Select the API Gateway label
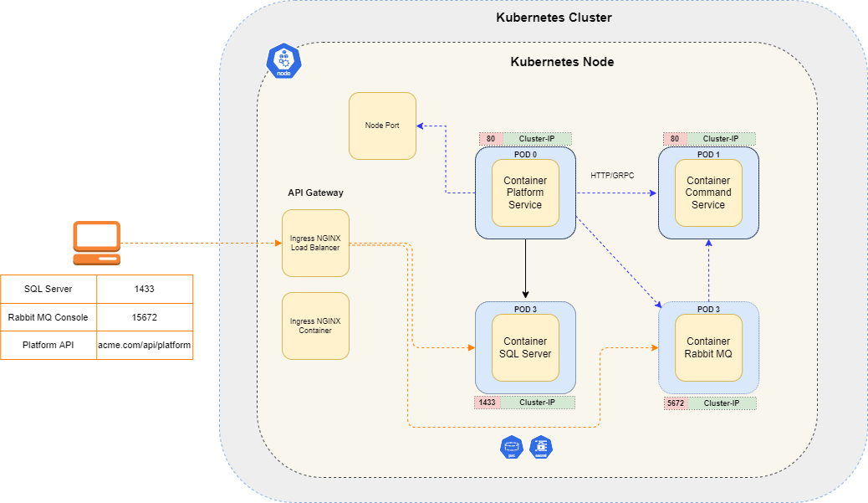 [x=315, y=192]
